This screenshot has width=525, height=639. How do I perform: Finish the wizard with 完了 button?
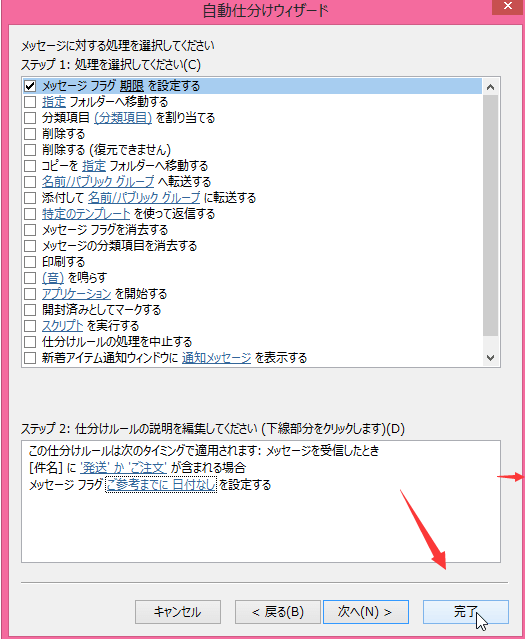tap(466, 612)
